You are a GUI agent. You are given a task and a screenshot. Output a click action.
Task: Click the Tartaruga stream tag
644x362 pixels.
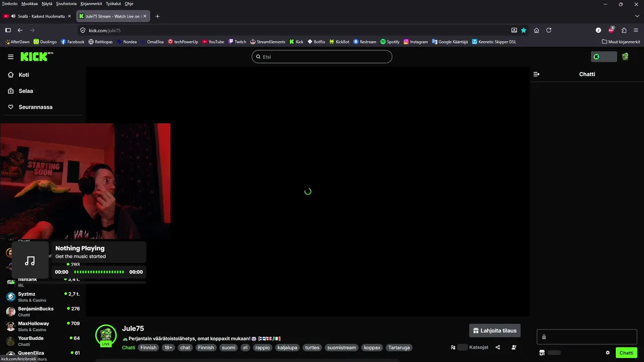click(x=399, y=347)
